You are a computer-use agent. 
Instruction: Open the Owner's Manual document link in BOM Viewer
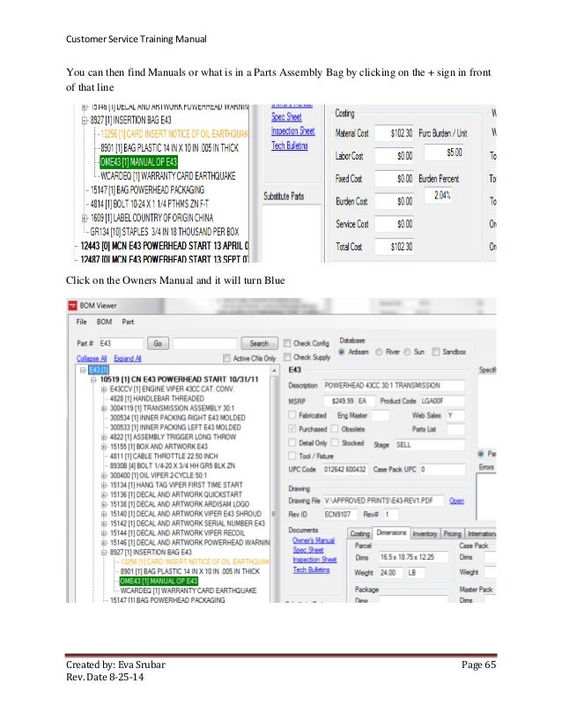(314, 540)
